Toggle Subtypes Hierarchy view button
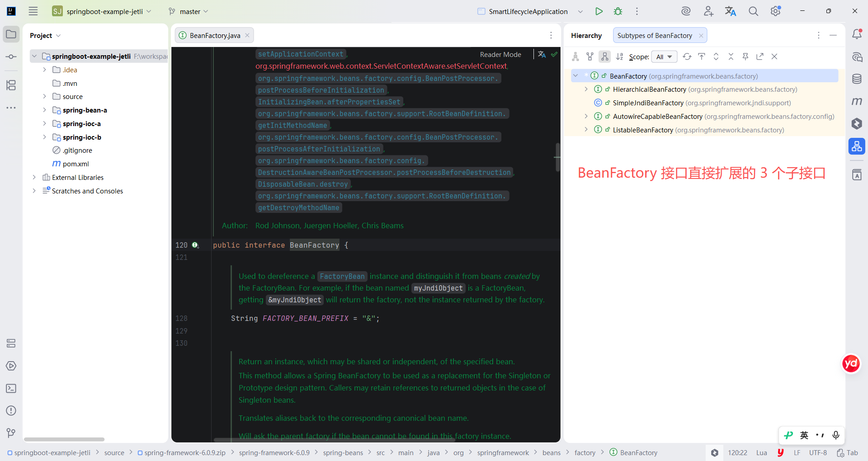 point(604,56)
